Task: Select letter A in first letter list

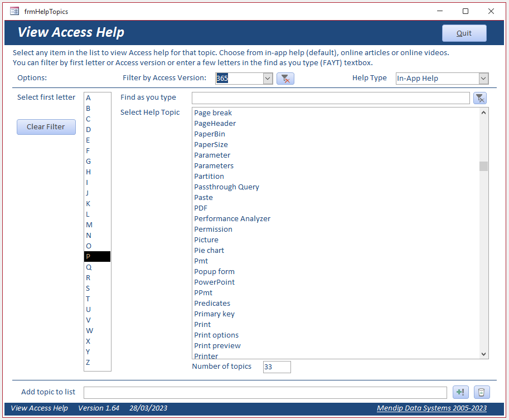Action: coord(97,98)
